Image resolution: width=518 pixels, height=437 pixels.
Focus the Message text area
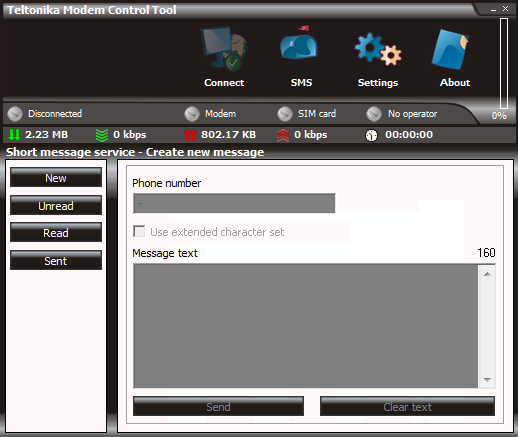tap(306, 326)
